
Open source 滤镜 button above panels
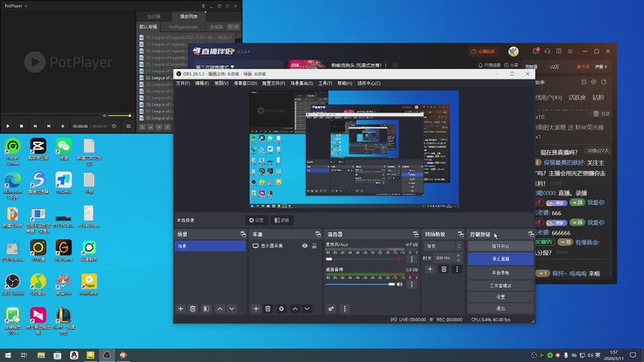tap(282, 220)
